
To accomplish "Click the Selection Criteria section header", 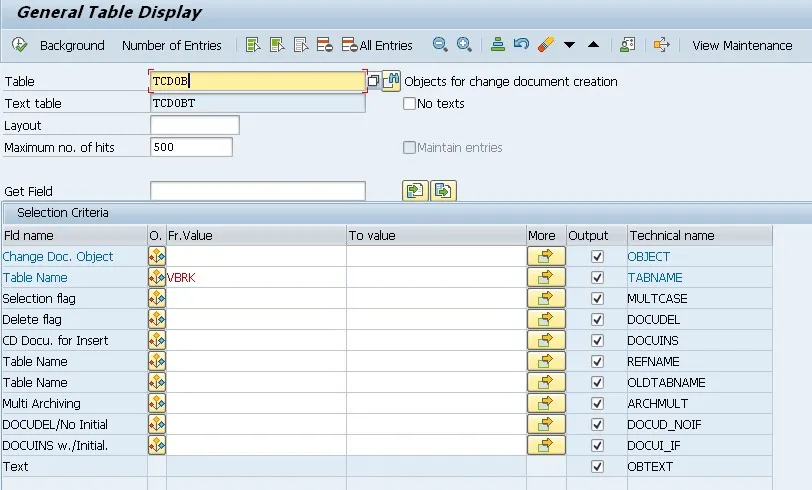I will (63, 213).
